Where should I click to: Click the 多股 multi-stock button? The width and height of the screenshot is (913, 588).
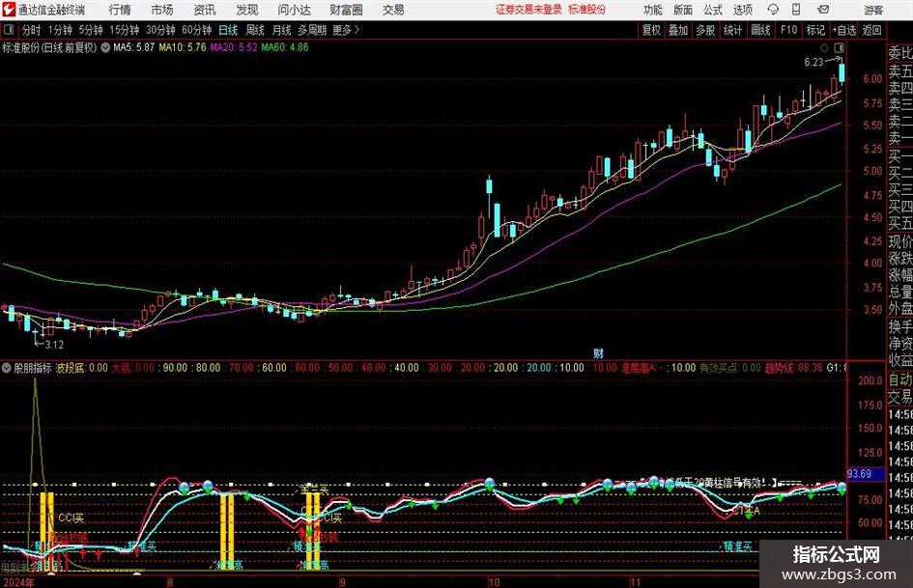705,30
